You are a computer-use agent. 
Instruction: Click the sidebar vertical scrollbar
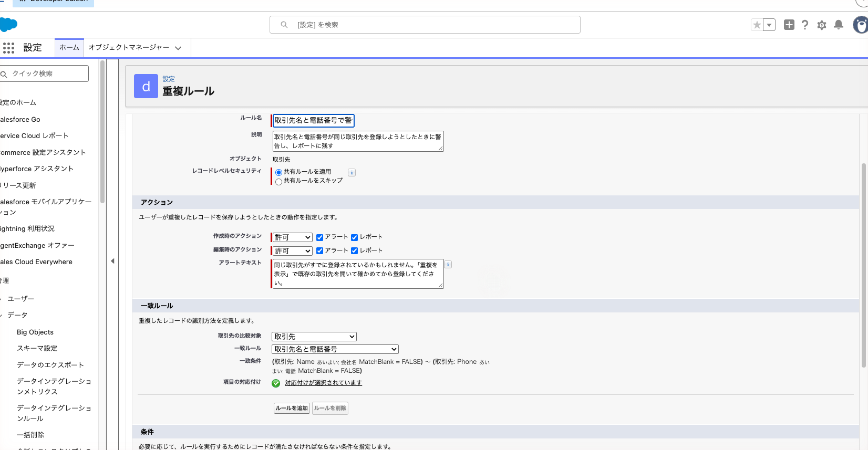(x=102, y=131)
